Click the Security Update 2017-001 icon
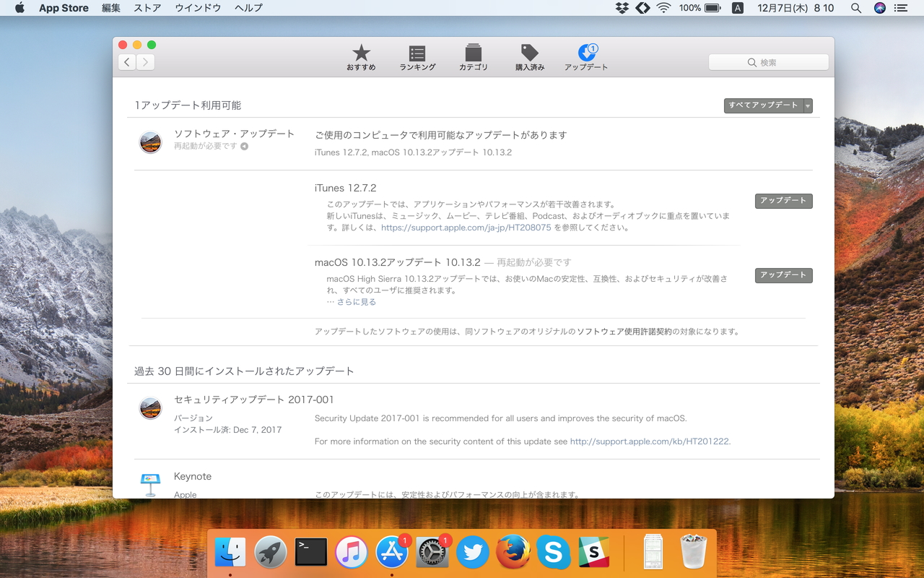924x578 pixels. 150,408
